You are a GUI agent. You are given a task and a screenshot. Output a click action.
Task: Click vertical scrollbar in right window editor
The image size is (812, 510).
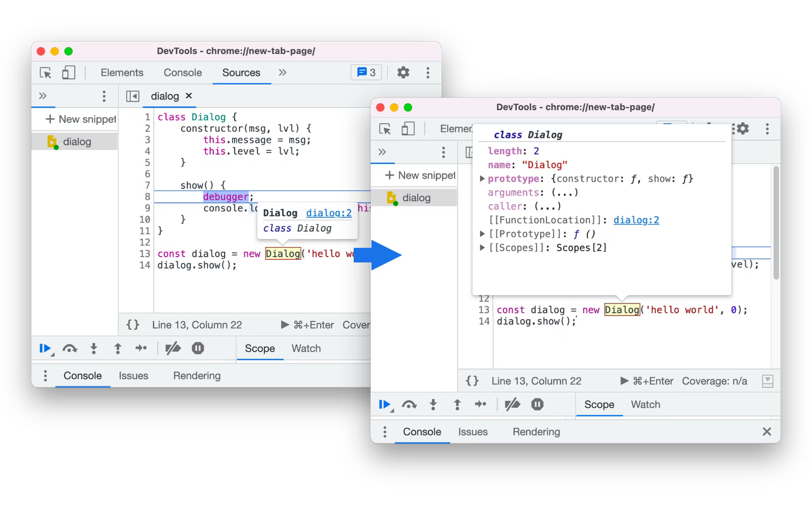[776, 222]
